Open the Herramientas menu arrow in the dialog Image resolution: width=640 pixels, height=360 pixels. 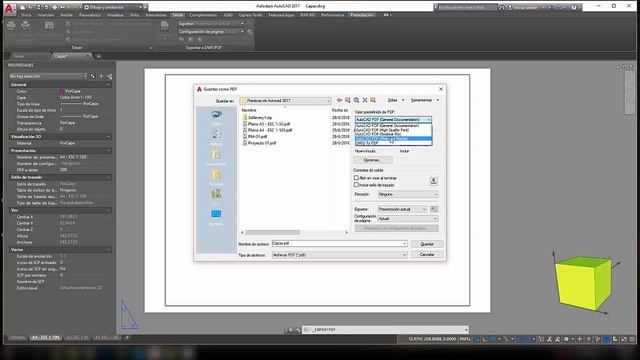(438, 100)
